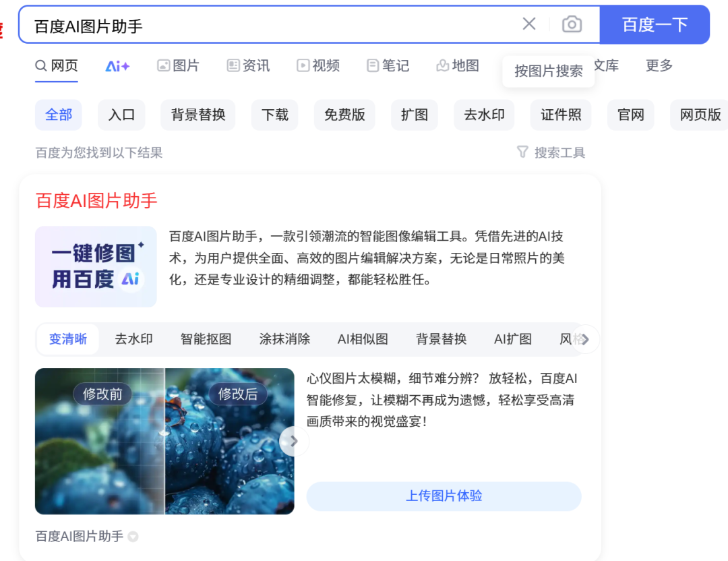Expand the 更多 menu

coord(659,65)
